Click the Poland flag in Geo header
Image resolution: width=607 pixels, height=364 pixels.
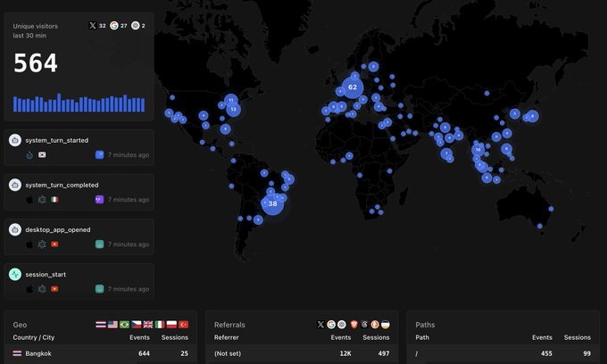pyautogui.click(x=171, y=324)
